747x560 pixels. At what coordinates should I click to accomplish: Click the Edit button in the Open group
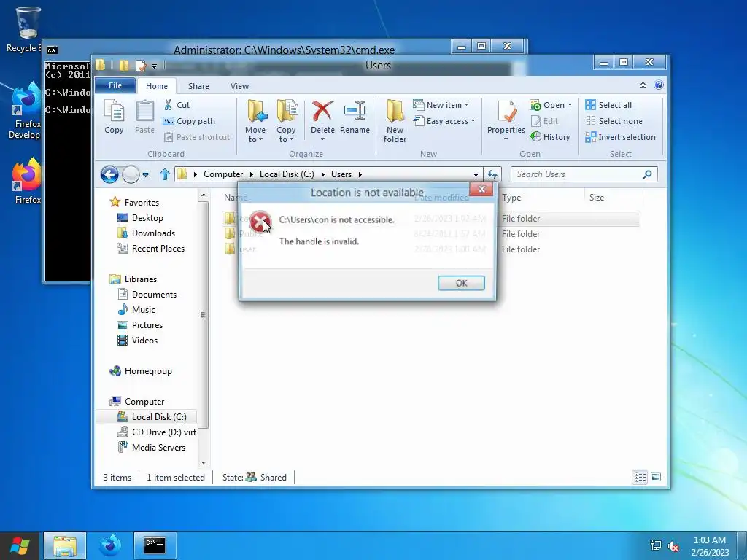[x=544, y=121]
